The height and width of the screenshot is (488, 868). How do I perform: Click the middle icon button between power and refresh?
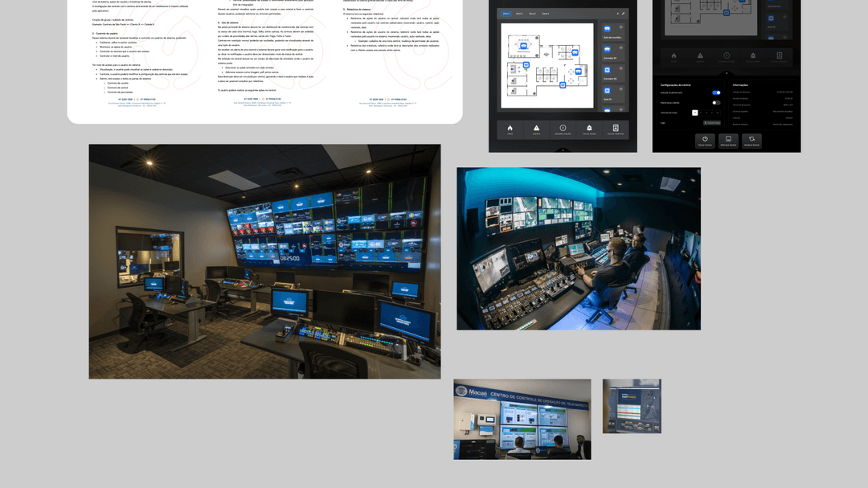pyautogui.click(x=728, y=140)
